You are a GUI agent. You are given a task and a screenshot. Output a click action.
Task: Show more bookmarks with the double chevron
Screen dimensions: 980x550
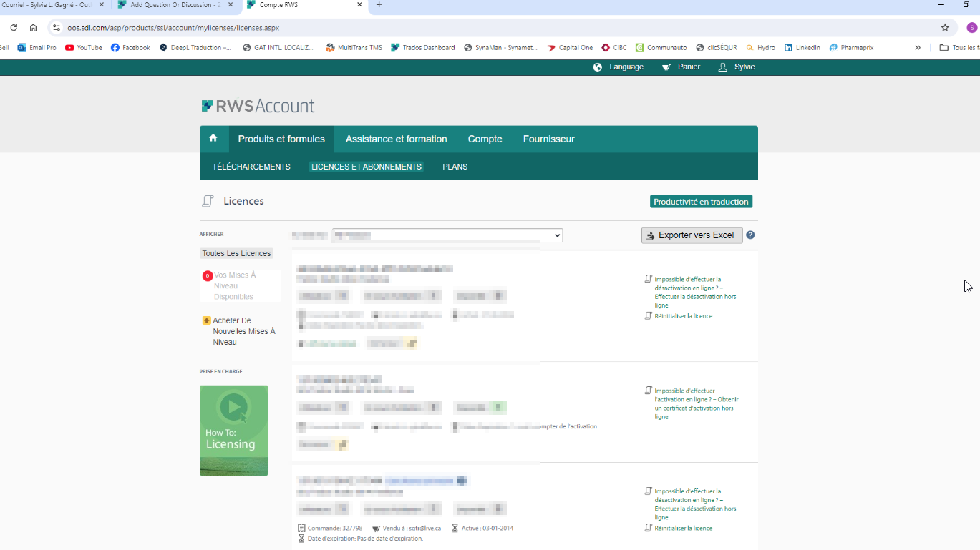point(918,48)
